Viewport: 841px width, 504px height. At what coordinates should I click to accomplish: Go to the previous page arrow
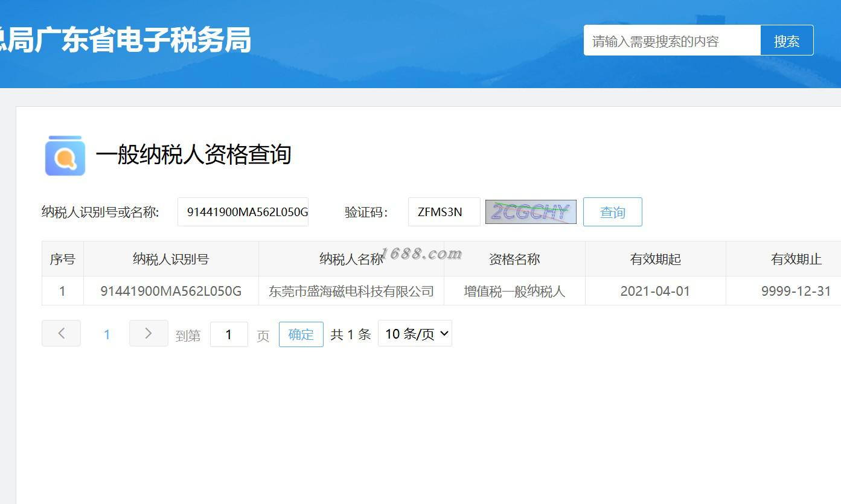[61, 333]
